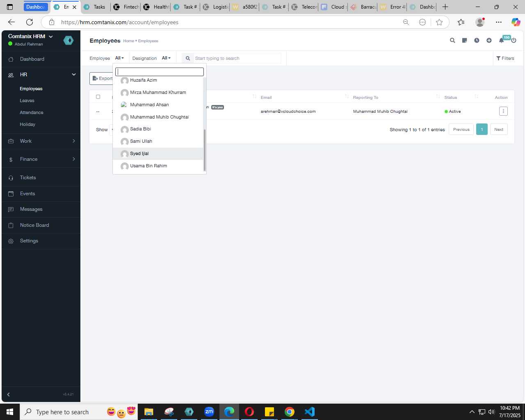Select Sadia Bibi in the employee dropdown list
Viewport: 525px width, 420px height.
coord(158,129)
